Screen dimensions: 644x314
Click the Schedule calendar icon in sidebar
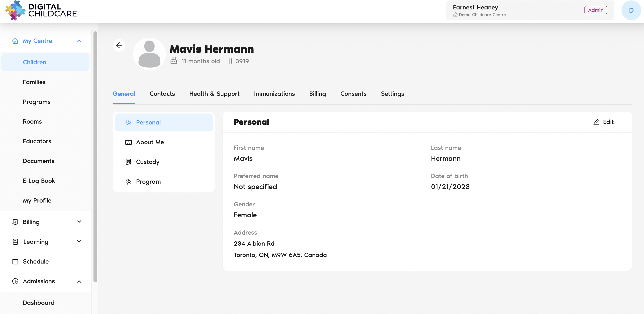click(x=15, y=261)
